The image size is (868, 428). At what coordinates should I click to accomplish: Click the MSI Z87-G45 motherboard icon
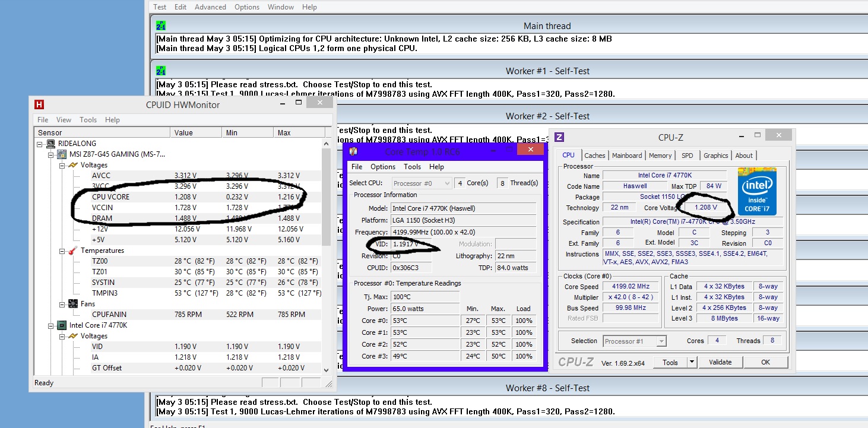(x=61, y=154)
